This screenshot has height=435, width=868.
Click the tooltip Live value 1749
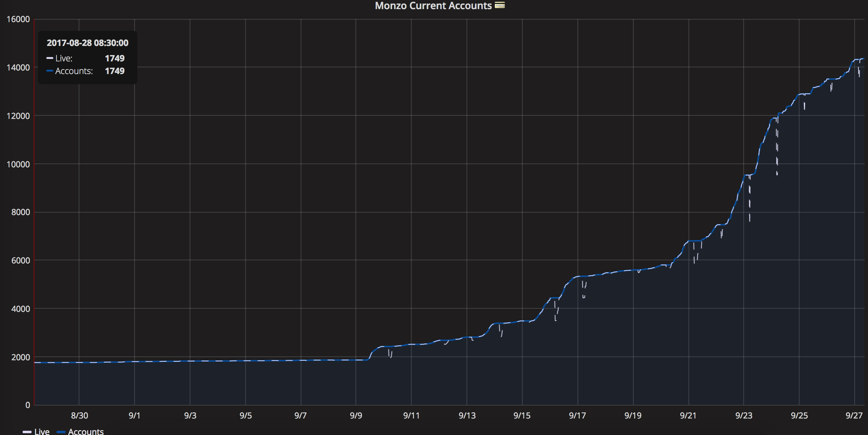115,58
